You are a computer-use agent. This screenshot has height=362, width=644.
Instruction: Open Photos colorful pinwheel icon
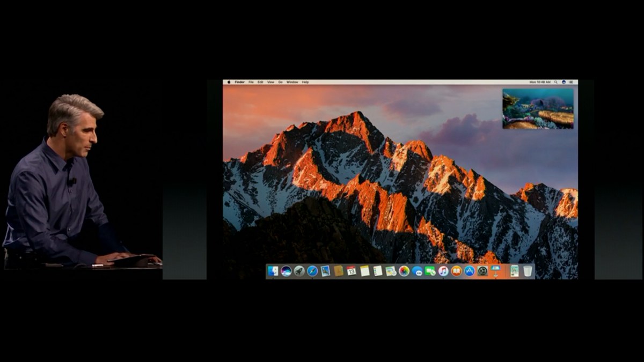[404, 271]
